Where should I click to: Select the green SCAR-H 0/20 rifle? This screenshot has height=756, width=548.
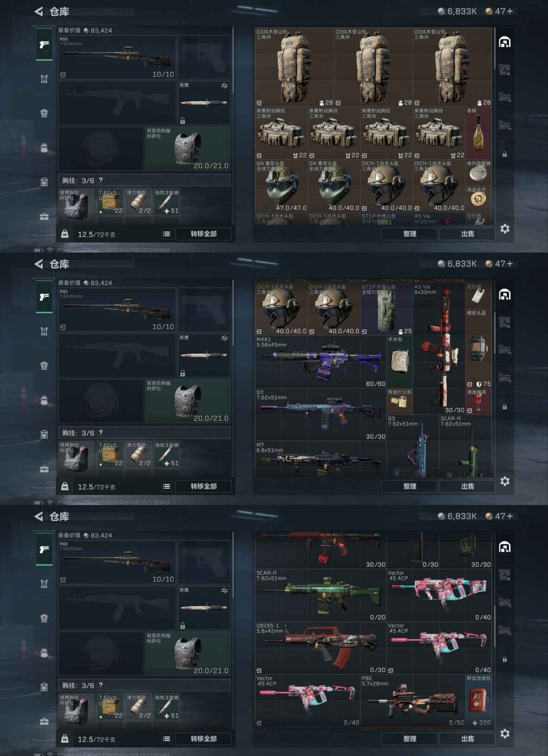click(x=321, y=595)
